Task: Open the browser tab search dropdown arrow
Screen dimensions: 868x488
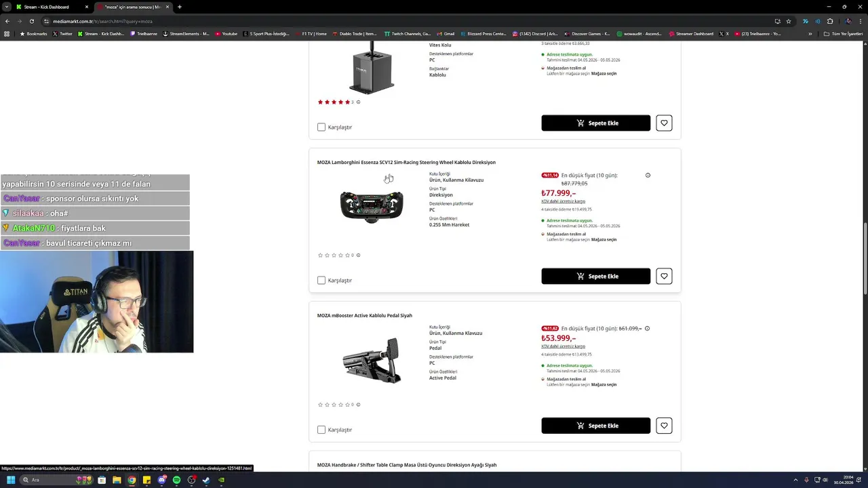Action: pyautogui.click(x=6, y=7)
